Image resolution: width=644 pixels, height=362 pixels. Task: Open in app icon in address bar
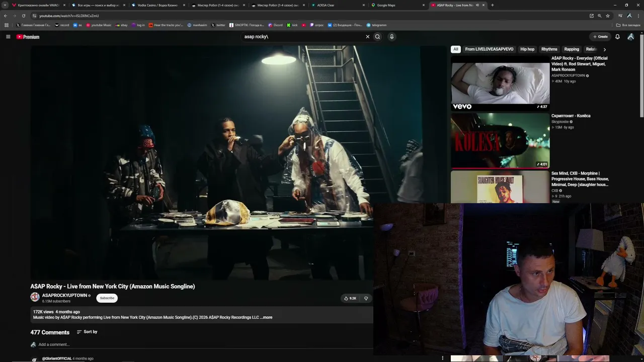592,16
